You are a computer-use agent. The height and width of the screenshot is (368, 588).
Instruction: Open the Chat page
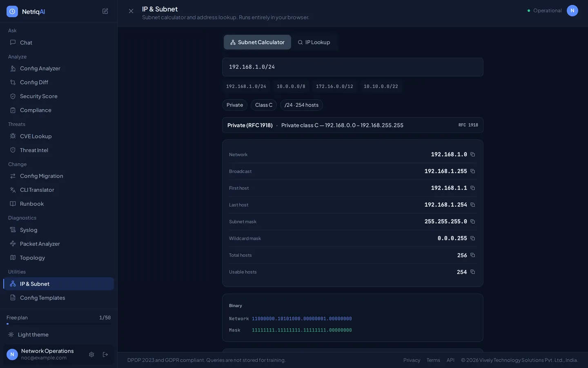[58, 43]
